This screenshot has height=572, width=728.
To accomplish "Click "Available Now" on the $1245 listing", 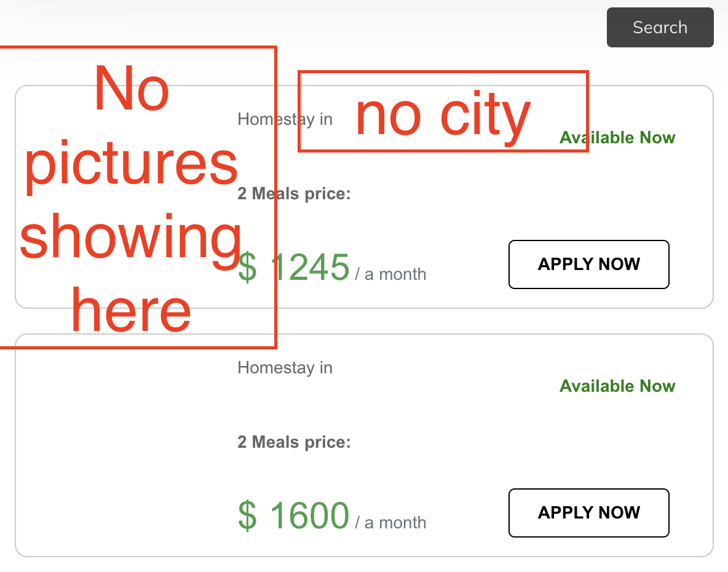I will (617, 137).
